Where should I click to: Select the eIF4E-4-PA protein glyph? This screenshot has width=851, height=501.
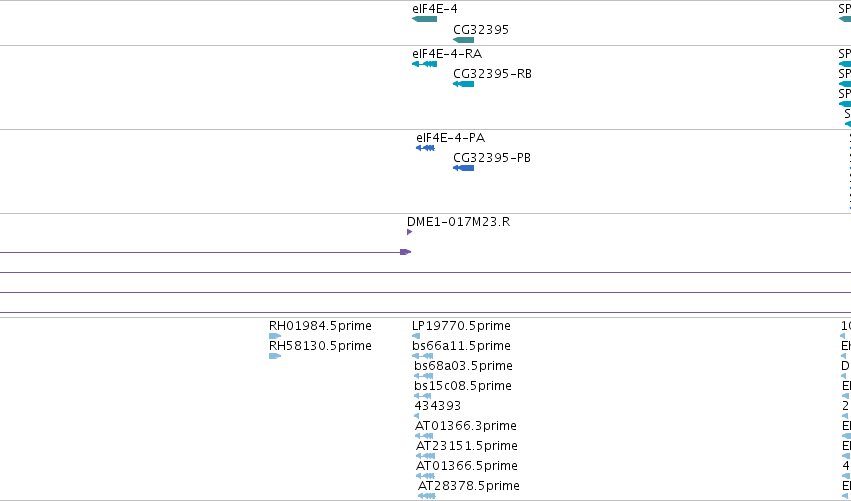pos(426,148)
